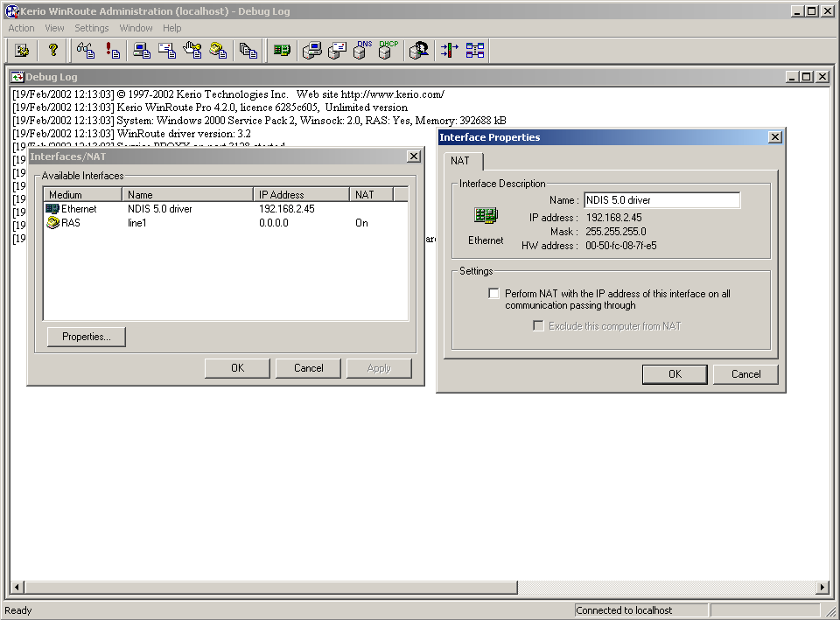This screenshot has height=620, width=840.
Task: Open the Help menu
Action: pos(172,28)
